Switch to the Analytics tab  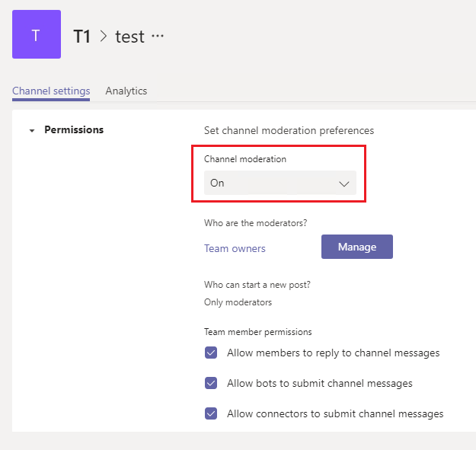[126, 91]
